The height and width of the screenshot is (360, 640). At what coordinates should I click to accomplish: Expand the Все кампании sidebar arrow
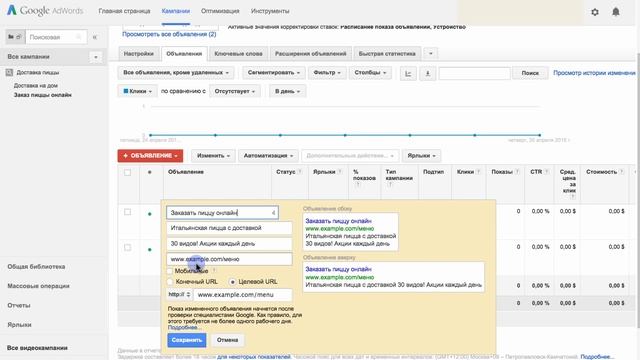pos(96,57)
